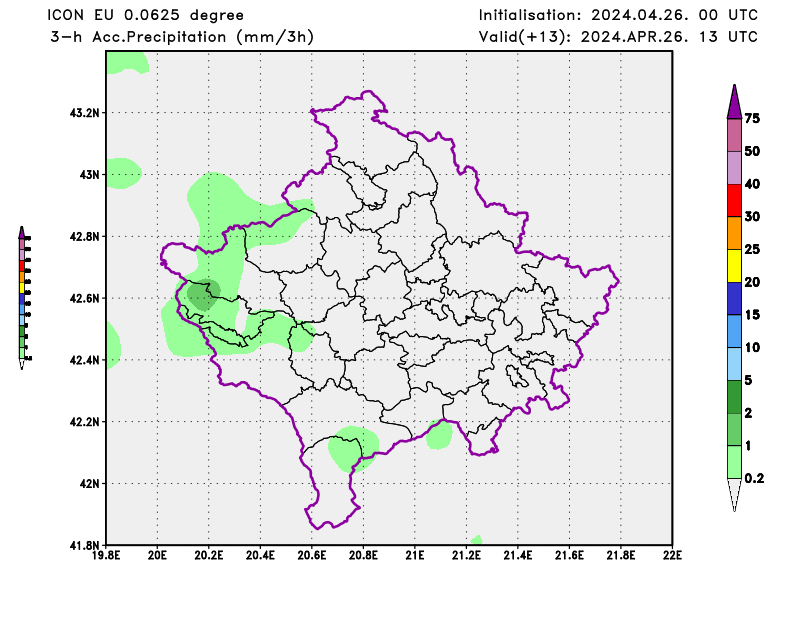
Task: Click the legend value 50
Action: pos(752,151)
